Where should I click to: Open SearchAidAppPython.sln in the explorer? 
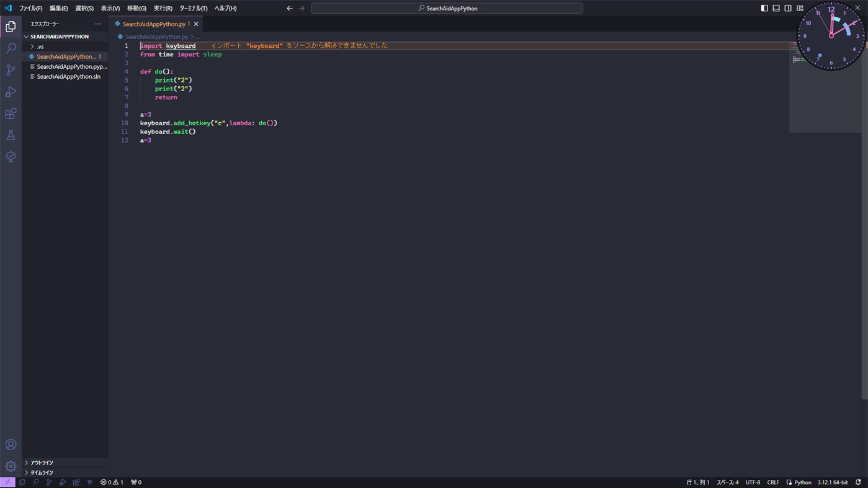click(x=65, y=76)
